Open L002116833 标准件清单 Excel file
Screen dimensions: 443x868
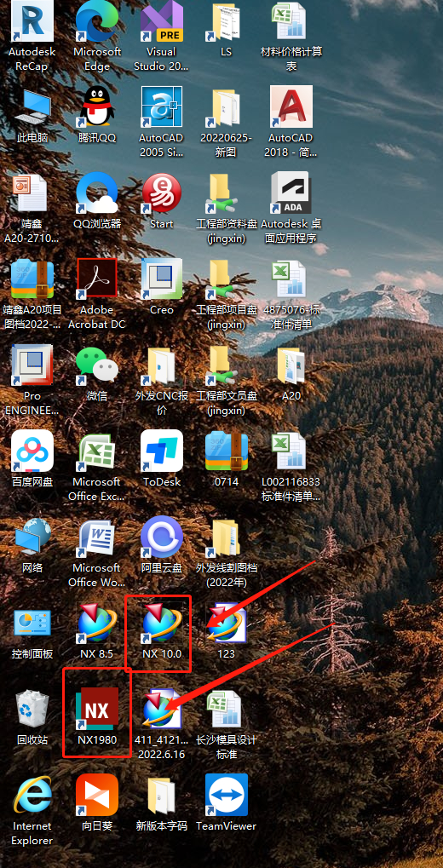pos(291,451)
